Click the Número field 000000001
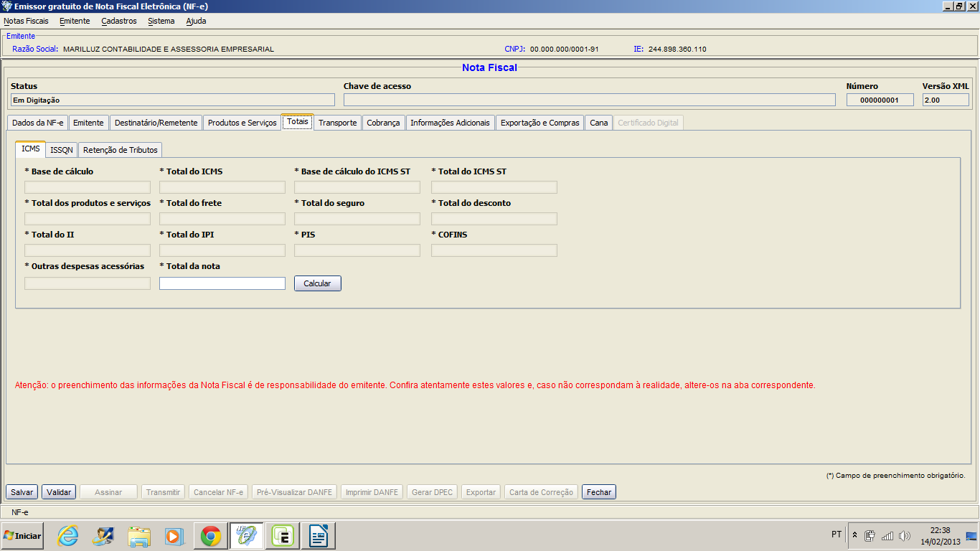This screenshot has width=980, height=551. pos(880,100)
